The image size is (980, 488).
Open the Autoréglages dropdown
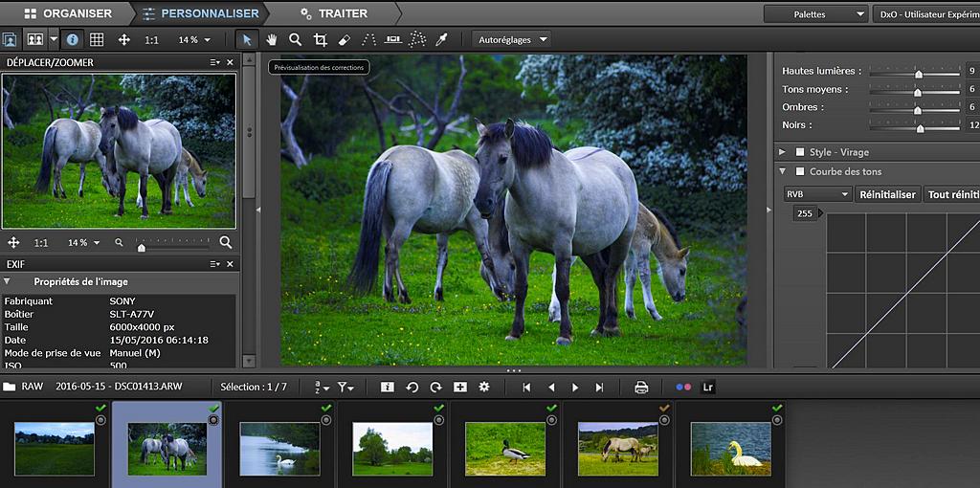pos(511,40)
